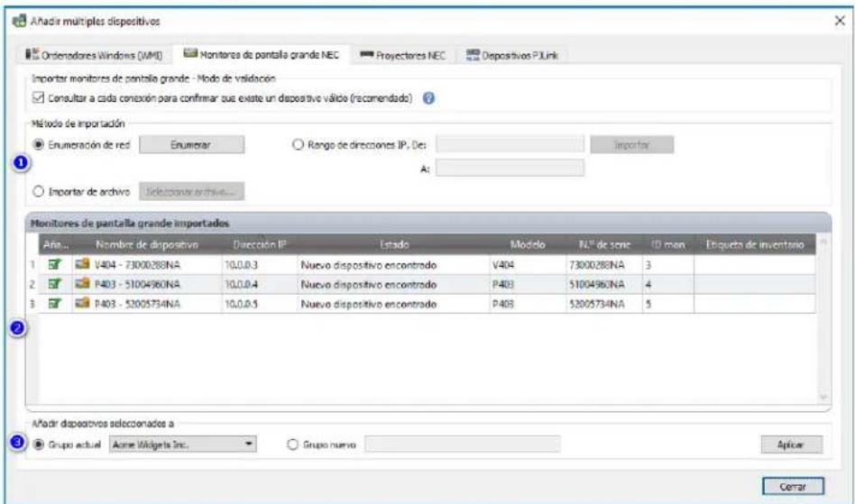Click IP address 10.0.0.4 cell
855x504 pixels.
260,284
